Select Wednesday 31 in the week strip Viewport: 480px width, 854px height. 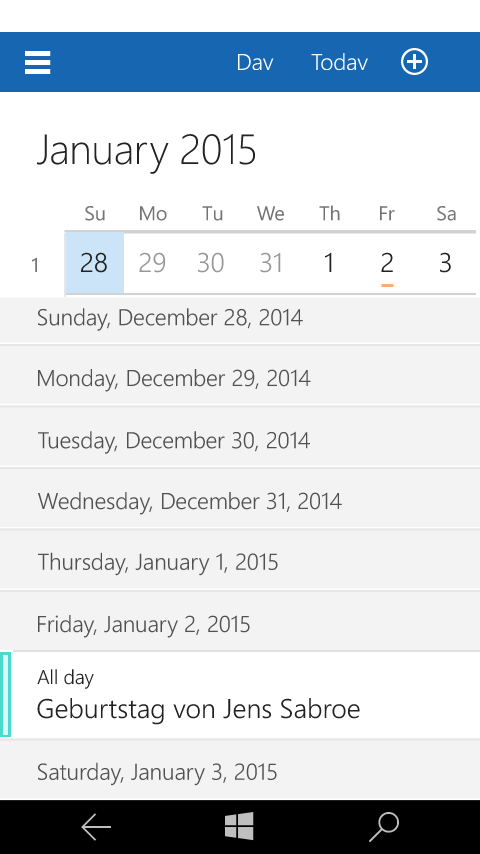270,263
